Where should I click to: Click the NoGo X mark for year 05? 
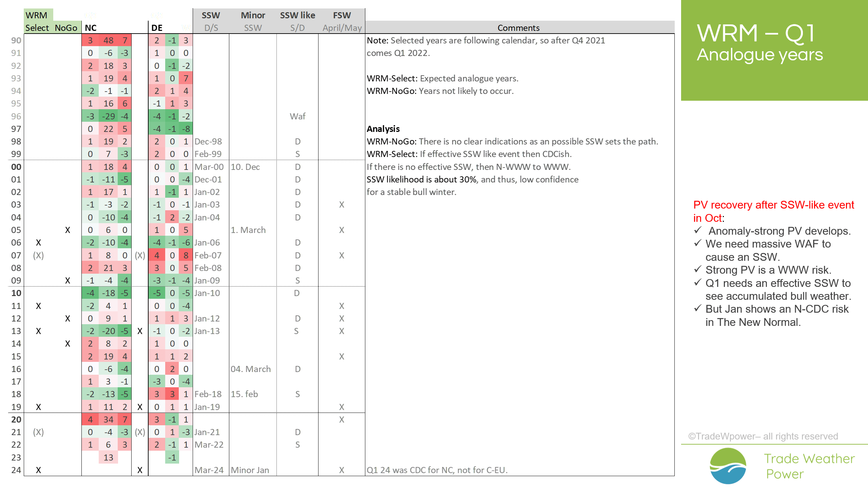click(x=67, y=230)
